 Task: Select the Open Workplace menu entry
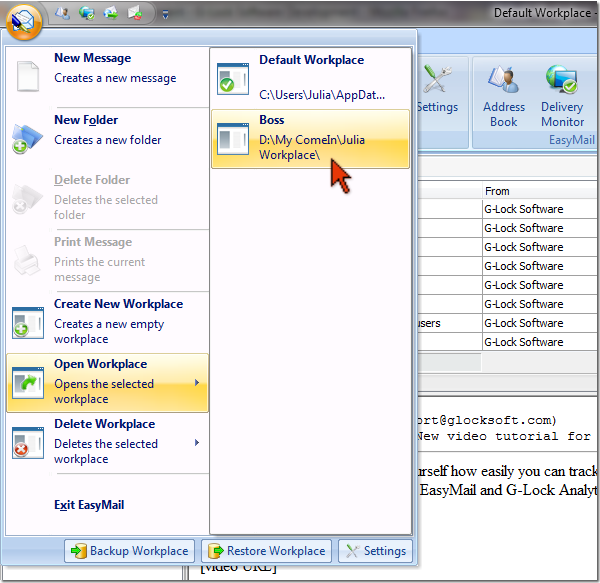pyautogui.click(x=108, y=383)
